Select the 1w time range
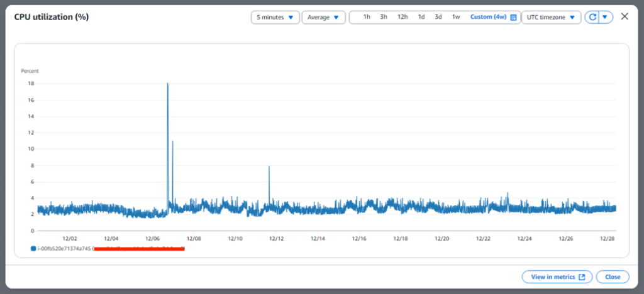The height and width of the screenshot is (294, 644). point(456,17)
